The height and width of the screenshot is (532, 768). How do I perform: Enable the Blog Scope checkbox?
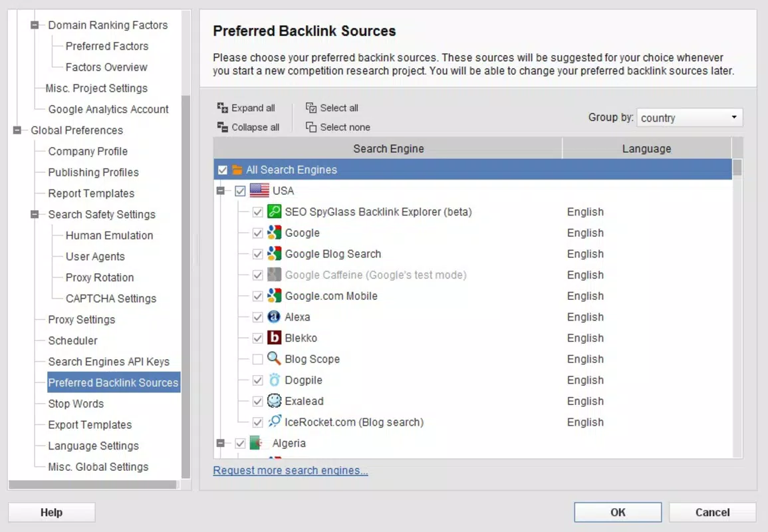point(257,360)
